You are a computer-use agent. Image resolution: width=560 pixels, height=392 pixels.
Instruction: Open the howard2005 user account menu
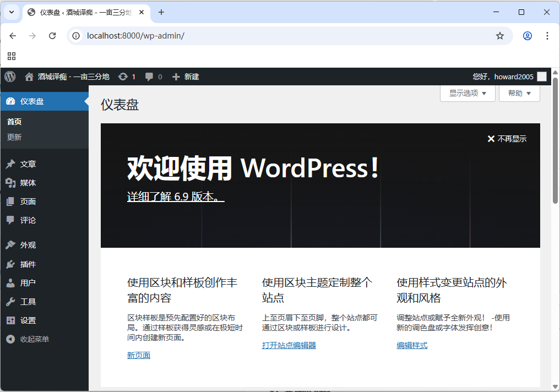[x=508, y=77]
